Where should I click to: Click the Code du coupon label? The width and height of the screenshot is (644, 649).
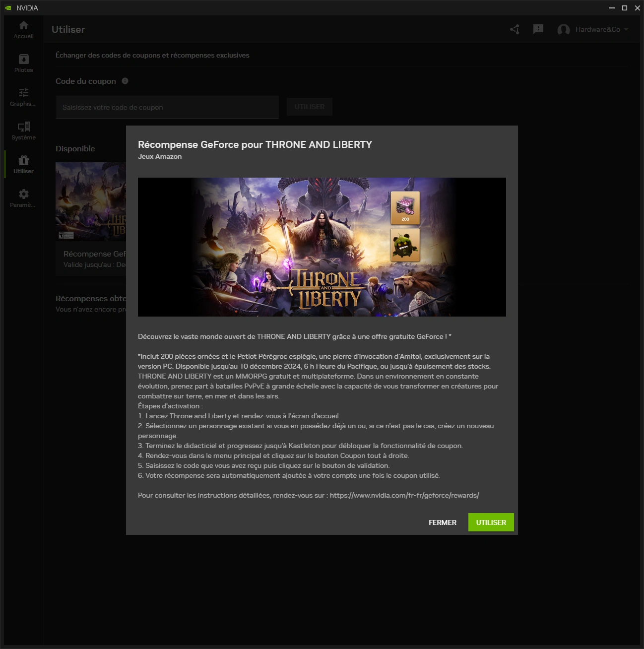click(86, 81)
